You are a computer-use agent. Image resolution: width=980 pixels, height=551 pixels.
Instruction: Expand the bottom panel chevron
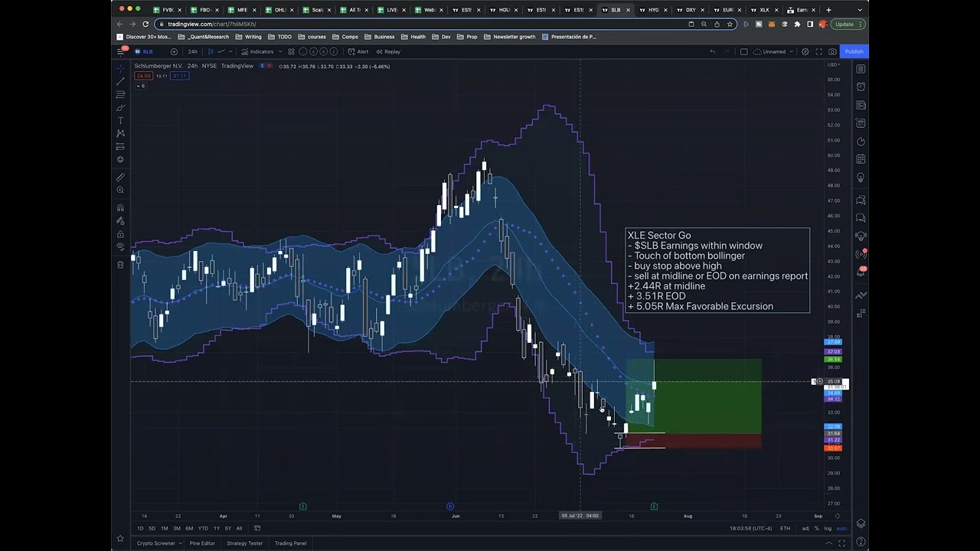click(x=828, y=543)
